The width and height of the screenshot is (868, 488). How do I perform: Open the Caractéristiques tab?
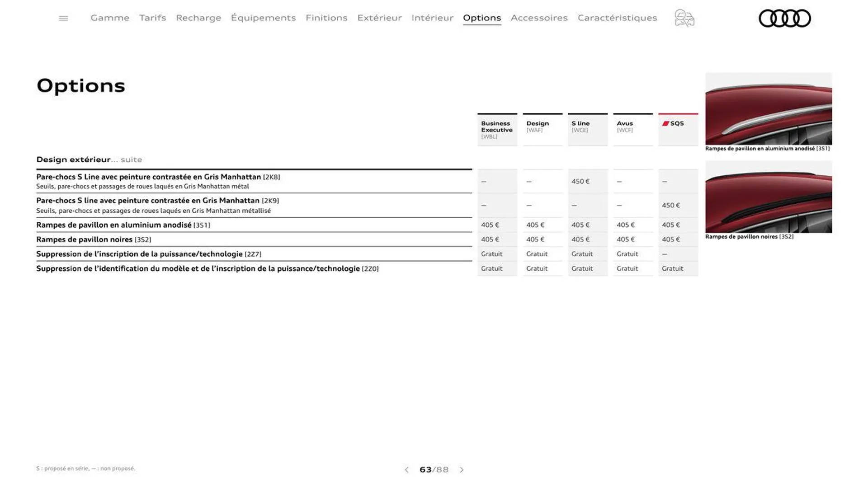(617, 18)
